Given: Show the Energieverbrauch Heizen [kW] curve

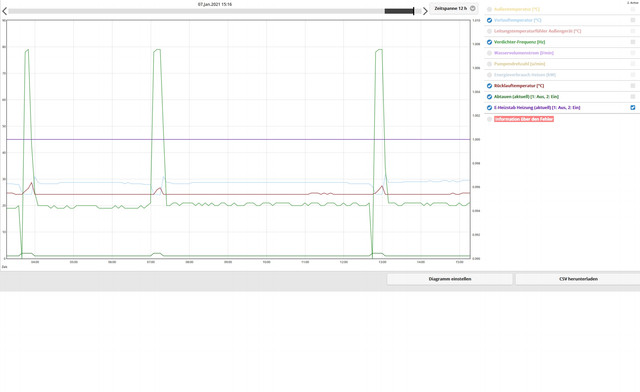Looking at the screenshot, I should click(489, 75).
